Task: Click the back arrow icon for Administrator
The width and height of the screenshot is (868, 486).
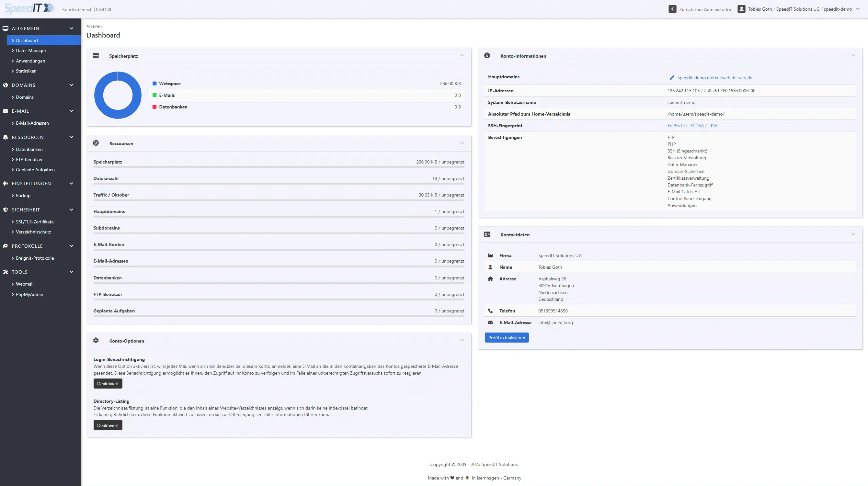Action: (x=672, y=9)
